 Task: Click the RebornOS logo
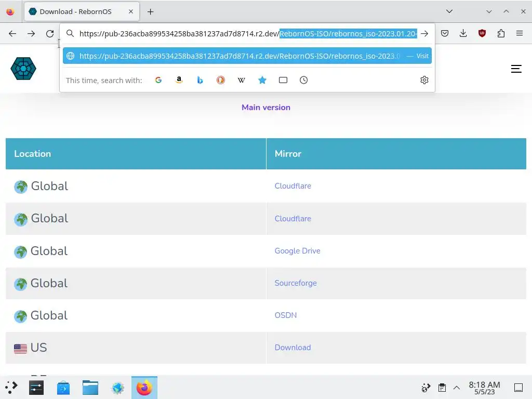click(x=23, y=69)
